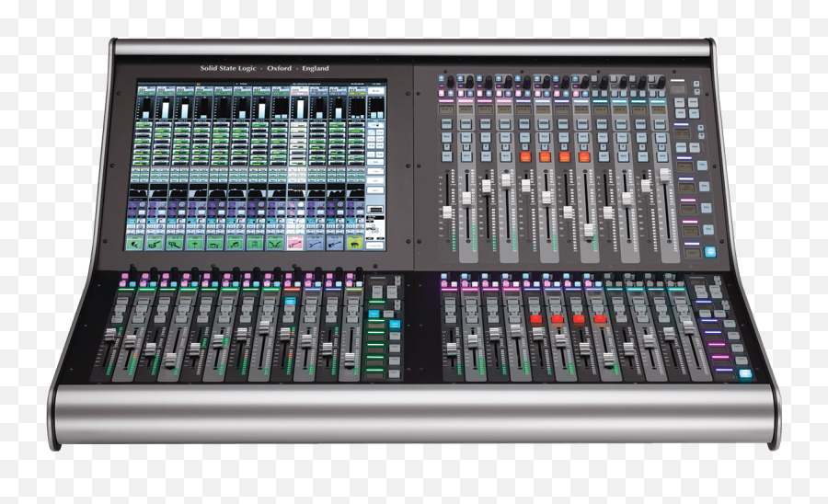Viewport: 828px width, 504px height.
Task: Solo the third strip in the upper-right fader bay
Action: pos(486,137)
